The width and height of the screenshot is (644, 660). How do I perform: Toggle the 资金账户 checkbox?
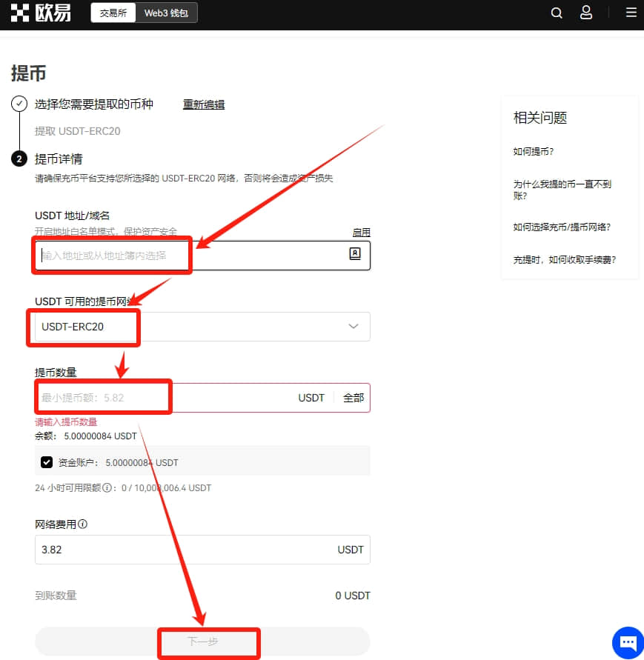(47, 462)
